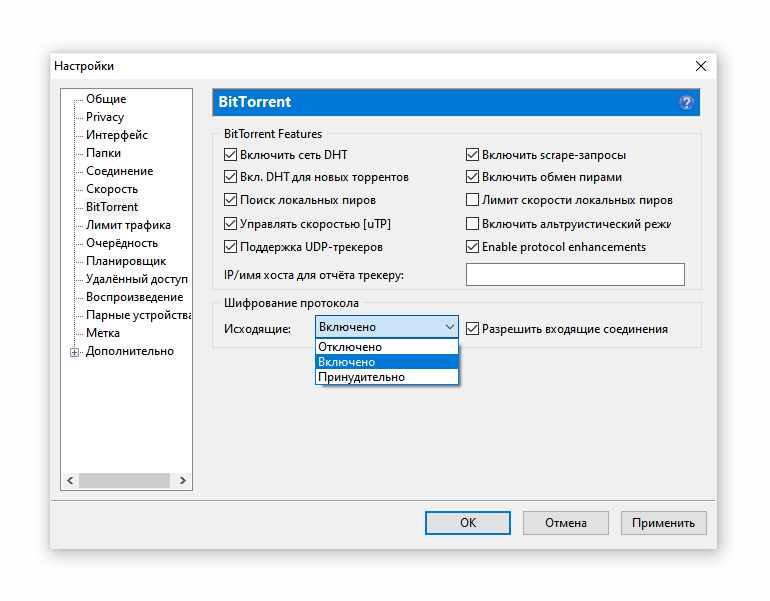This screenshot has height=601, width=770.
Task: Choose Включено in the dropdown list
Action: (x=386, y=362)
